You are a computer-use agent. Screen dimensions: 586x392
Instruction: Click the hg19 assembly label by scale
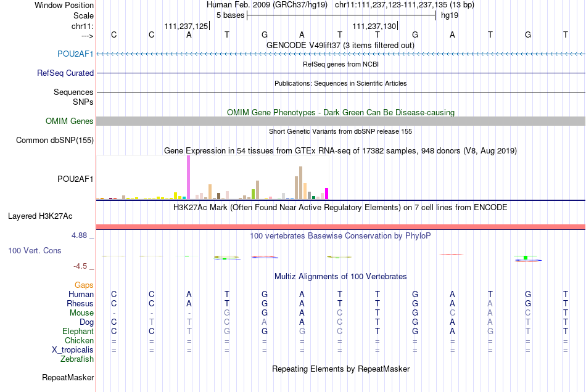[x=450, y=15]
